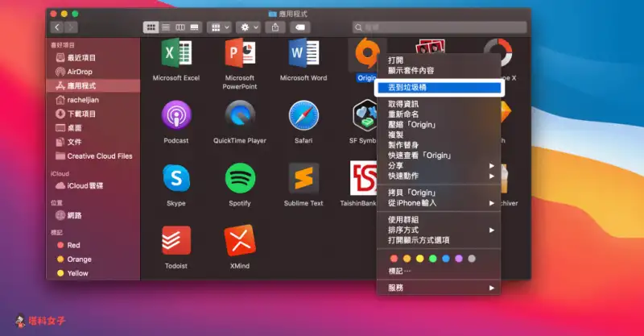This screenshot has width=644, height=336.
Task: Expand the 從 iPhone 輸入 submenu
Action: coord(439,203)
